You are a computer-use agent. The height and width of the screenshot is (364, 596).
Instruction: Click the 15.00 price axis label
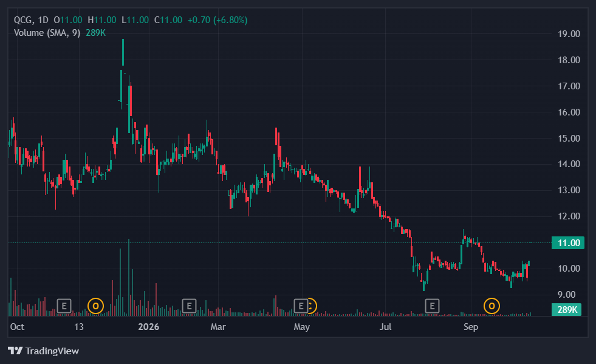tap(569, 139)
